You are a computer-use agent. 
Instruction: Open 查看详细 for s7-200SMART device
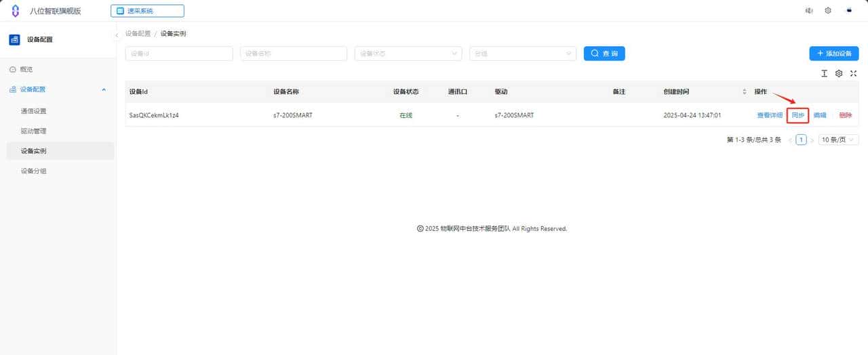[x=770, y=115]
